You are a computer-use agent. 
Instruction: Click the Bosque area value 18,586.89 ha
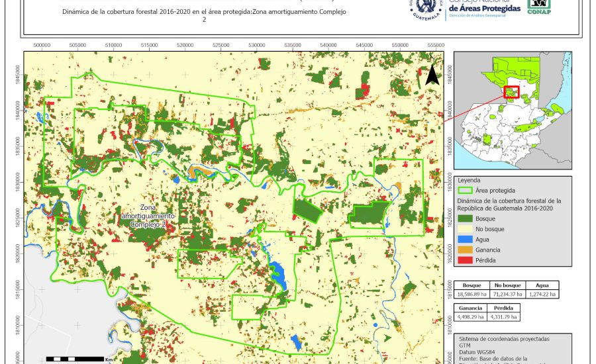pyautogui.click(x=471, y=294)
